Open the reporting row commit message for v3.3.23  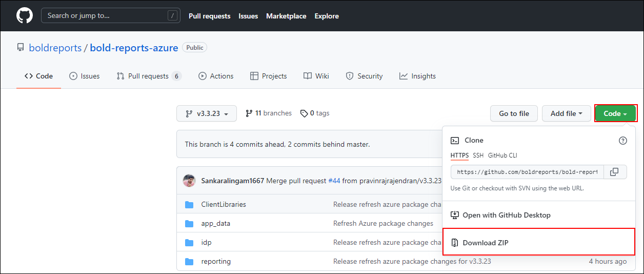tap(412, 261)
